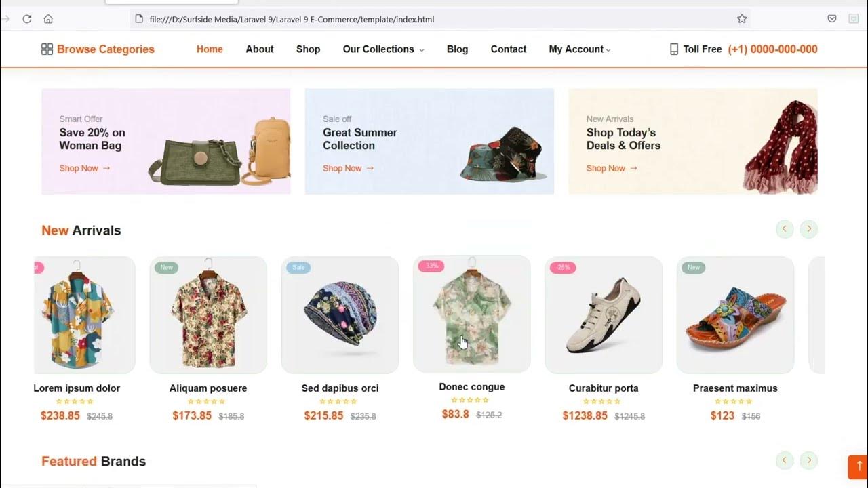The image size is (868, 488).
Task: Open the Praesent maximus product title
Action: 735,388
